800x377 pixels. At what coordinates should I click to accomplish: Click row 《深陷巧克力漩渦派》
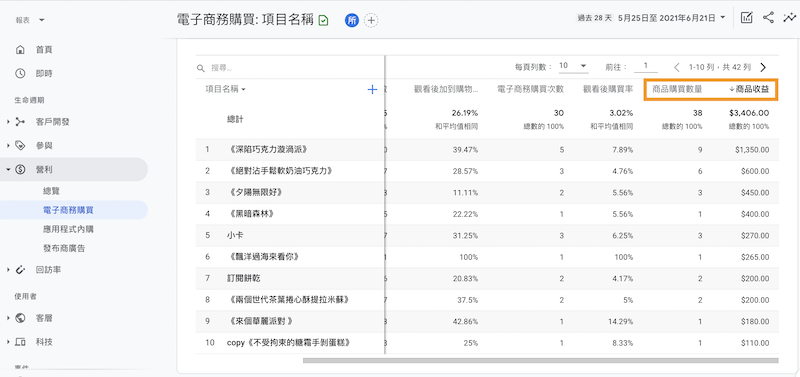click(x=269, y=149)
